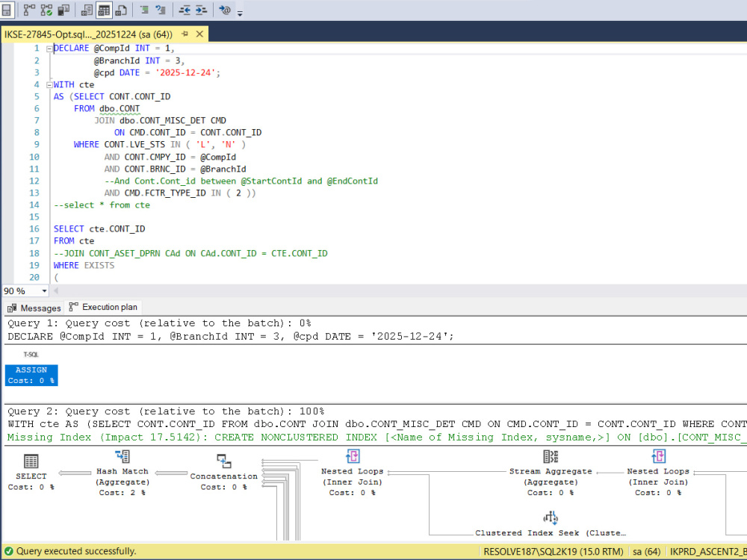Screen dimensions: 747x560
Task: Click 'SELECT cte.CONT_ID' on line 16
Action: tap(99, 229)
